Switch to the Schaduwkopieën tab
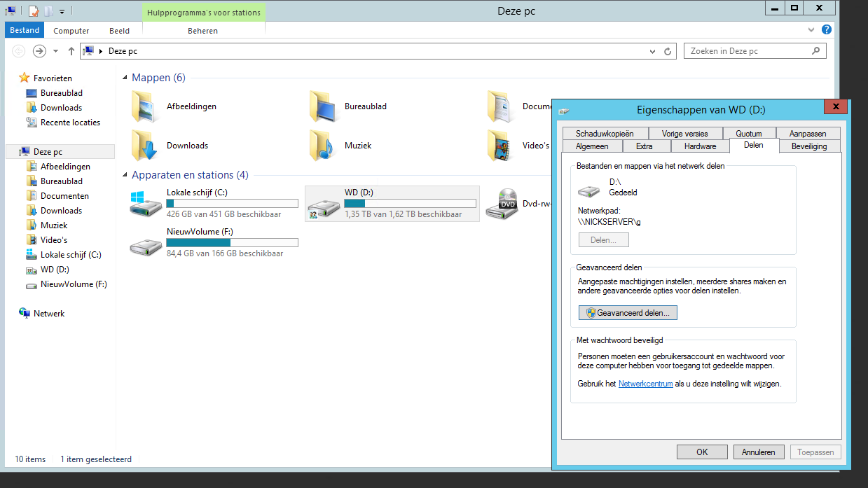The height and width of the screenshot is (488, 868). coord(605,133)
